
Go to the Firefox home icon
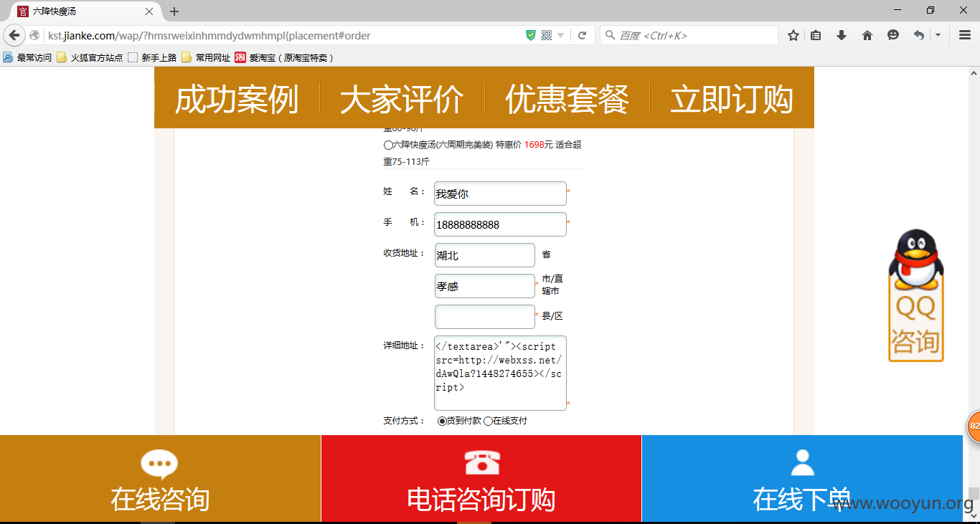point(867,35)
